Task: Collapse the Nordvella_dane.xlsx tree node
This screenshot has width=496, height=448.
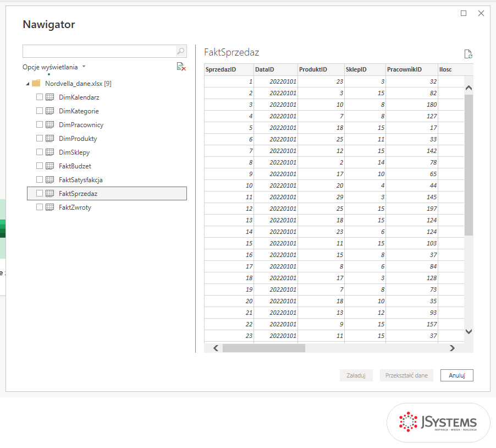Action: tap(28, 84)
